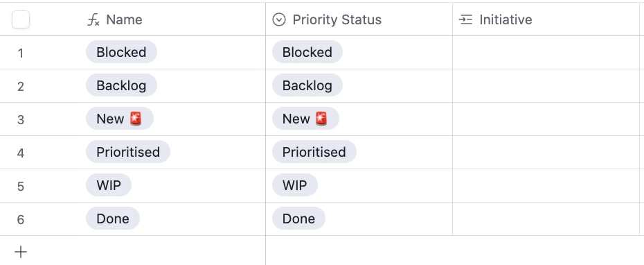Toggle the select-all checkbox in header

[x=21, y=19]
